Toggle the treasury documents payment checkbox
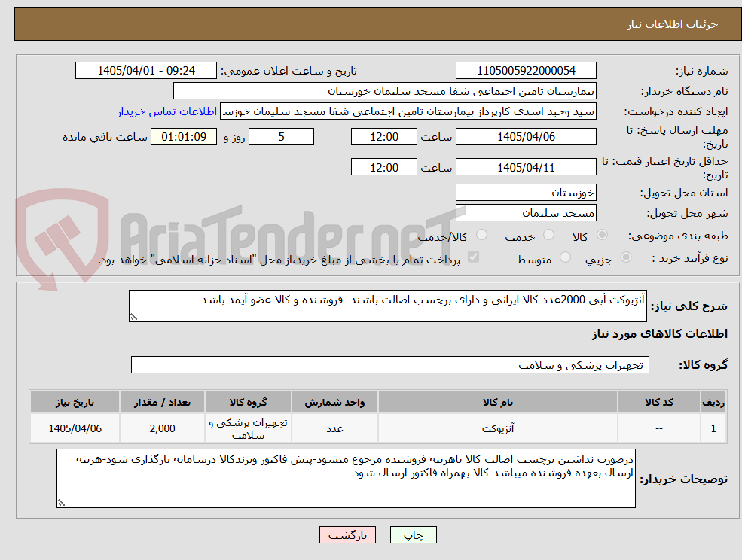Viewport: 742px width, 560px height. pos(473,257)
